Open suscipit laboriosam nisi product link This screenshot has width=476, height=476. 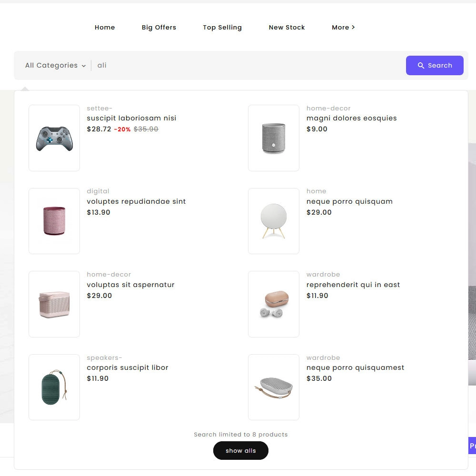click(131, 118)
